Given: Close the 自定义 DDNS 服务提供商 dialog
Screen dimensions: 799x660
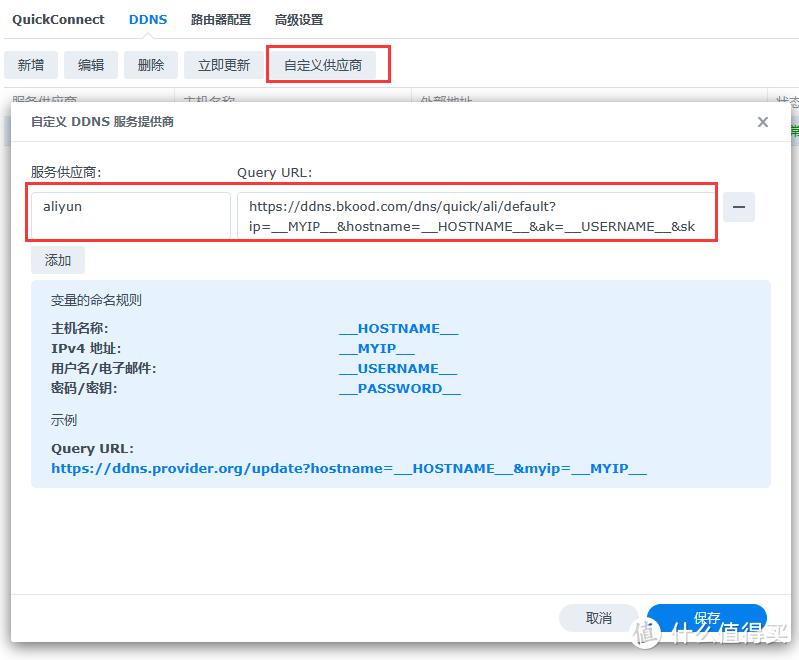Looking at the screenshot, I should 762,122.
